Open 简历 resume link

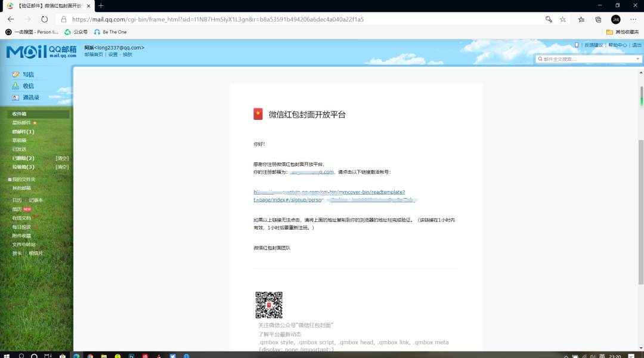[17, 209]
